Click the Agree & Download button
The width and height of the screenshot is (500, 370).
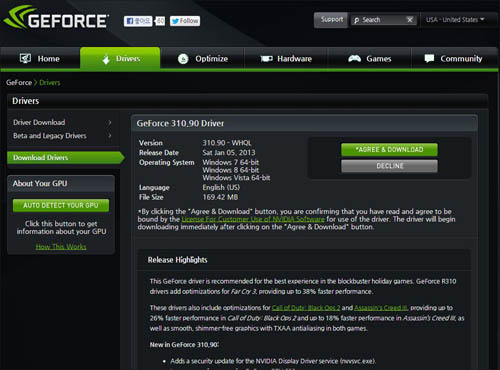[x=389, y=150]
